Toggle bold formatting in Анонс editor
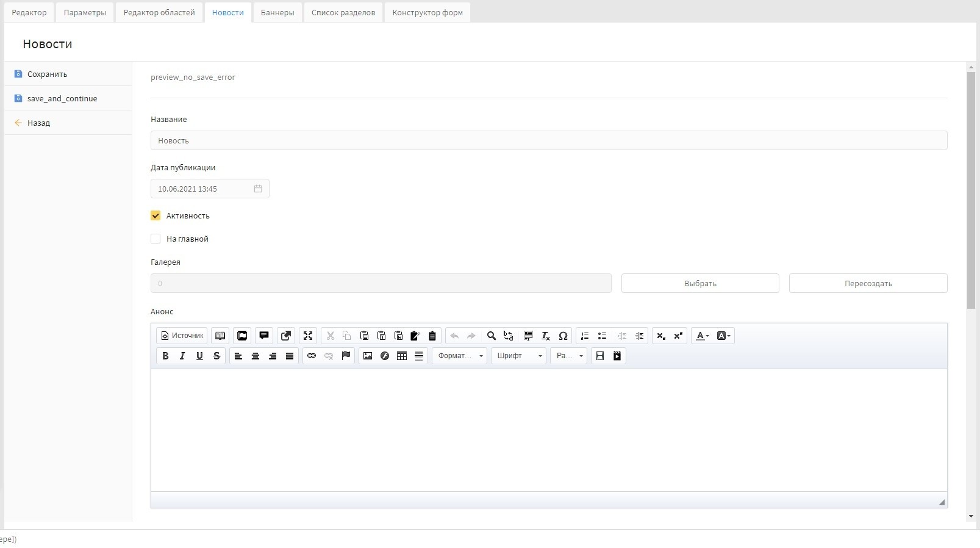This screenshot has width=980, height=548. 165,356
